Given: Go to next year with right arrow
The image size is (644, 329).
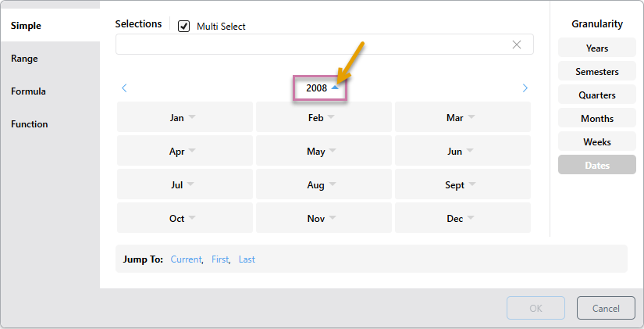Looking at the screenshot, I should click(x=525, y=88).
